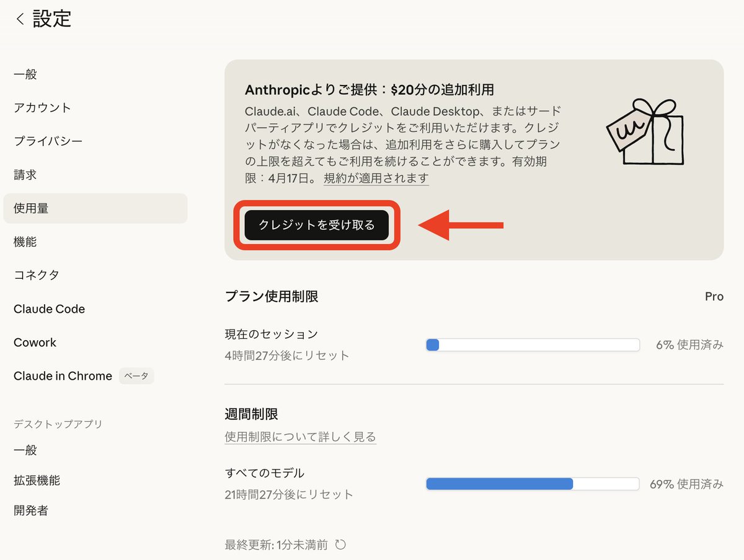Image resolution: width=744 pixels, height=560 pixels.
Task: Click the 設定 page title
Action: point(52,19)
